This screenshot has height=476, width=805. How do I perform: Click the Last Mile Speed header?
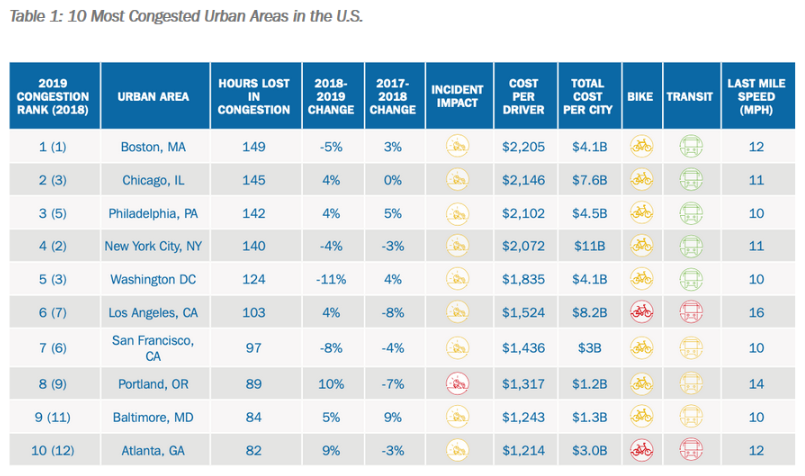756,97
